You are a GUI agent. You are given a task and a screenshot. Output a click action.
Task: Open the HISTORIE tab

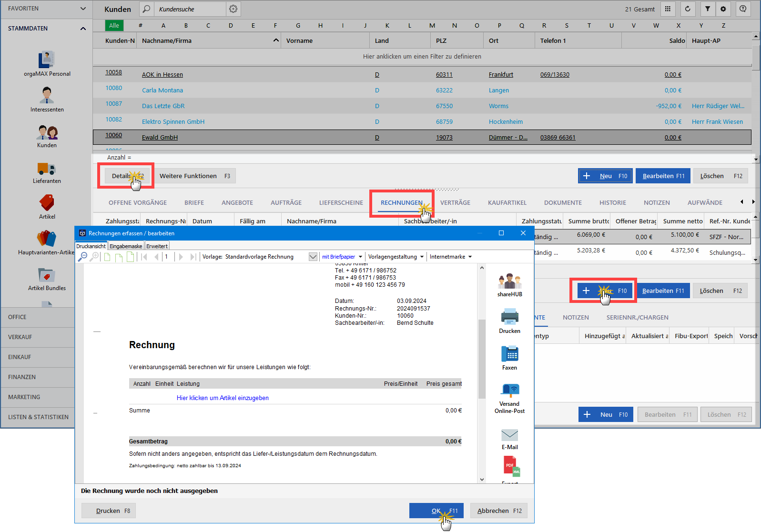pyautogui.click(x=613, y=202)
